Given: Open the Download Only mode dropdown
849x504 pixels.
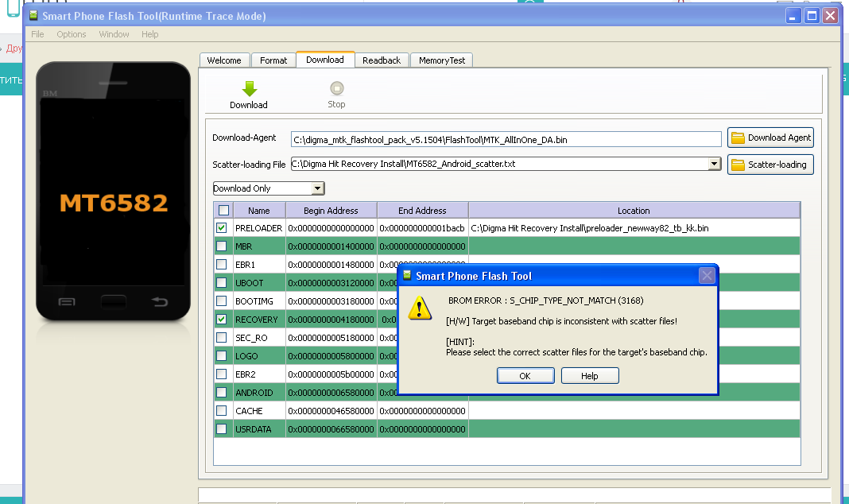Looking at the screenshot, I should [317, 188].
